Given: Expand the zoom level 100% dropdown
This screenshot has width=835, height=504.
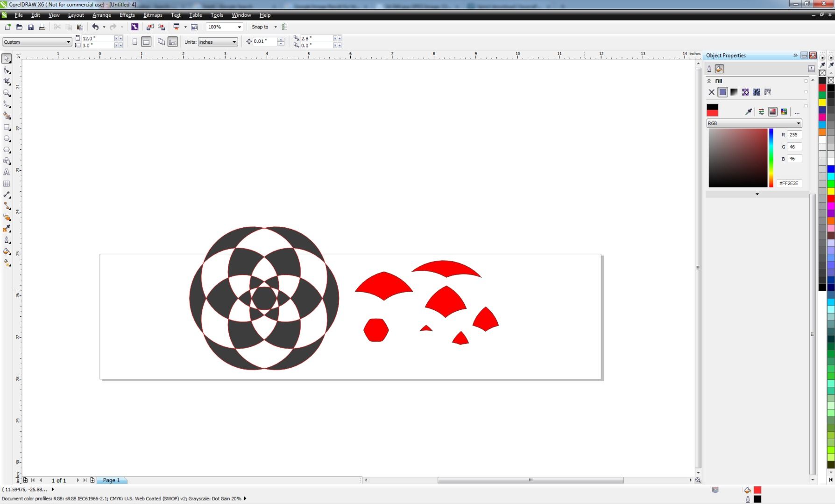Looking at the screenshot, I should [240, 27].
